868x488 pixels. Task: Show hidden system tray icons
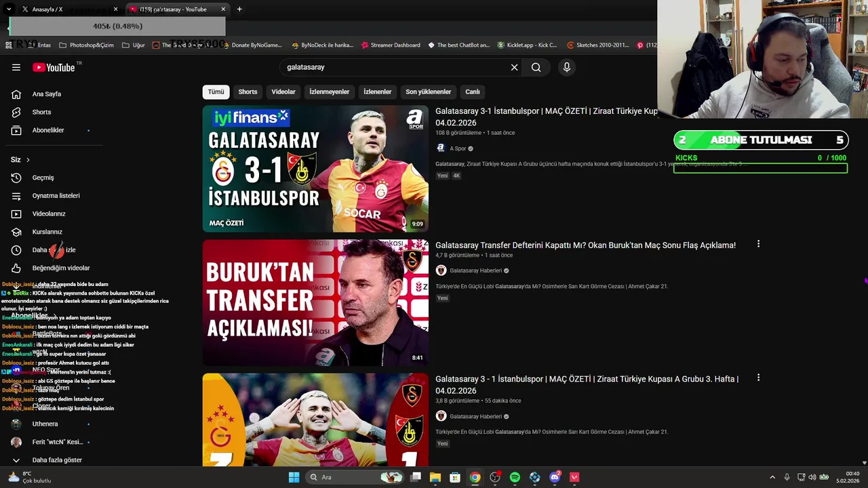pos(772,477)
